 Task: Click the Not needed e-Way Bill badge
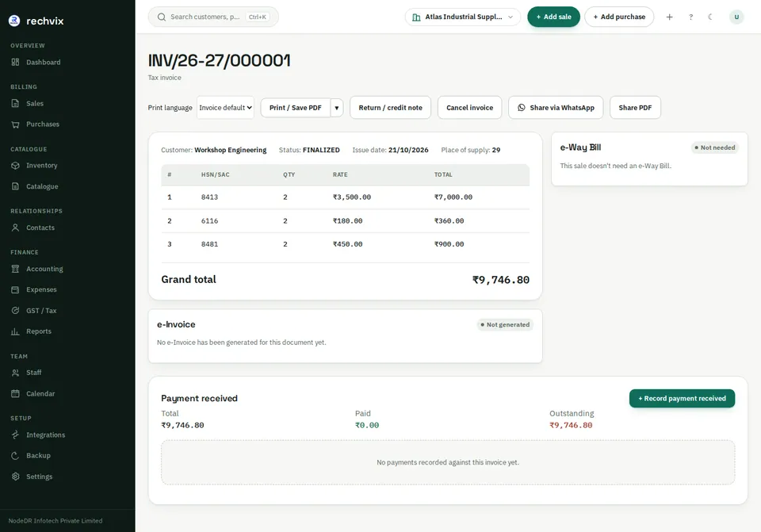[x=714, y=147]
